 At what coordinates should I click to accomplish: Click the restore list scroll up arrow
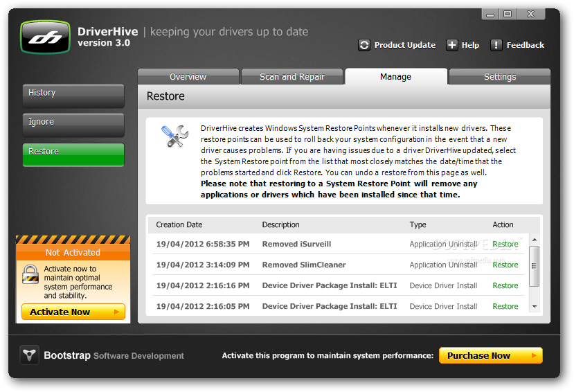[535, 240]
